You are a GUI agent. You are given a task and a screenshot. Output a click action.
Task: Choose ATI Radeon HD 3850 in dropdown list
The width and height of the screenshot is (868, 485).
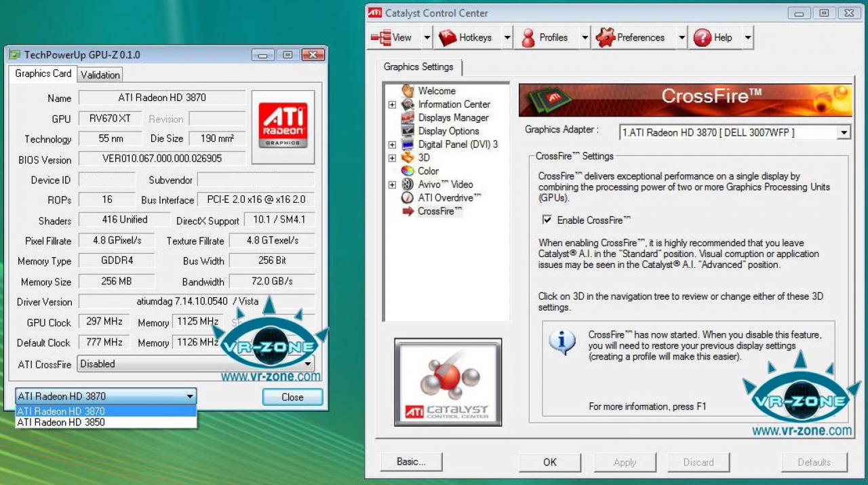(106, 422)
